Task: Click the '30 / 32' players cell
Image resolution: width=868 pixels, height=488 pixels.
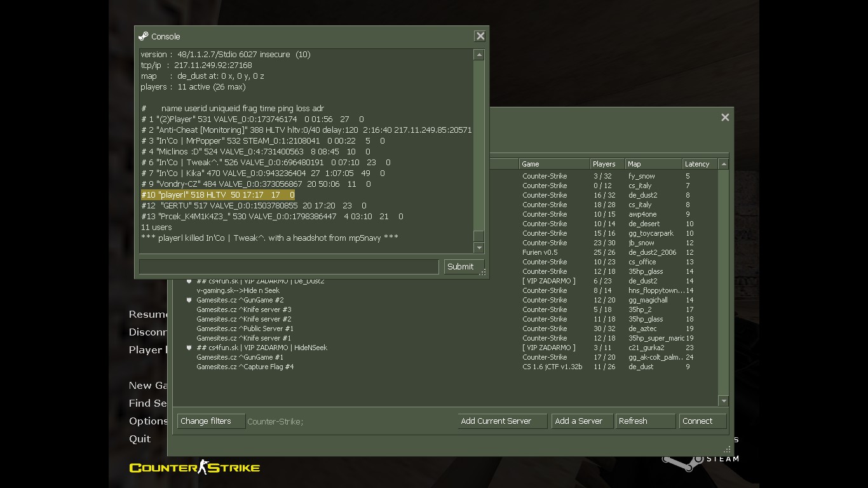Action: point(604,329)
